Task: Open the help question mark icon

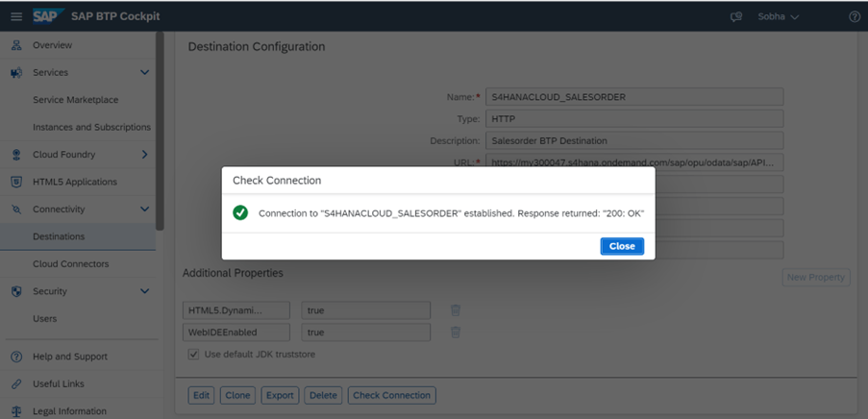Action: (x=855, y=16)
